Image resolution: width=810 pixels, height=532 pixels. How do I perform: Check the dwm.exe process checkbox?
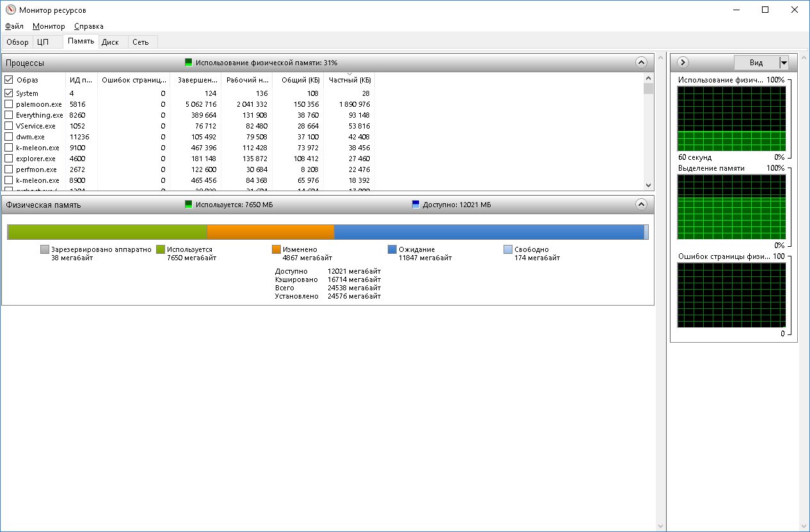point(9,137)
